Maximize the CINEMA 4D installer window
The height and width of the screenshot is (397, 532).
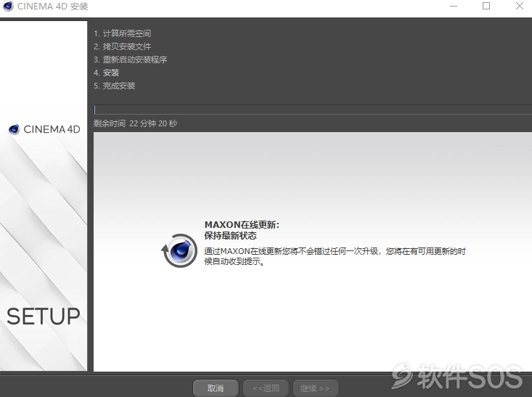[486, 6]
